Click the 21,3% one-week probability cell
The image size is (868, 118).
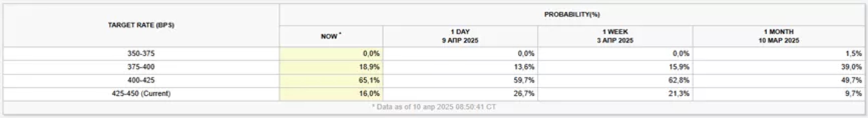(x=615, y=94)
